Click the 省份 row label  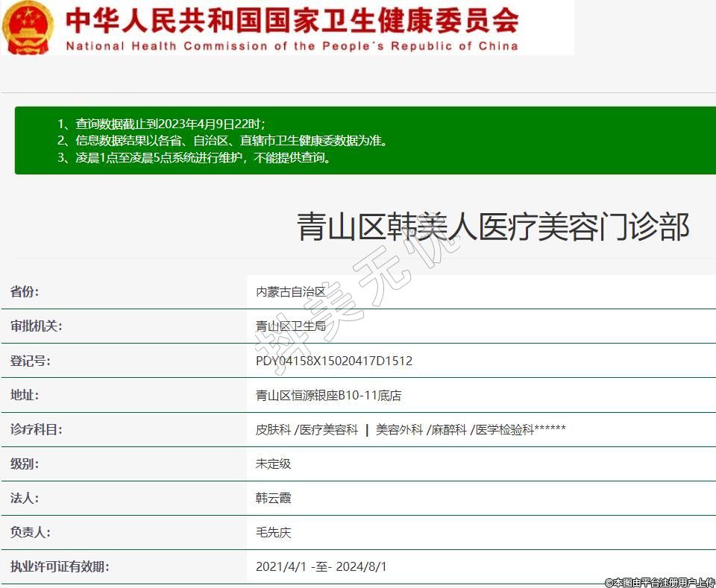pyautogui.click(x=25, y=292)
